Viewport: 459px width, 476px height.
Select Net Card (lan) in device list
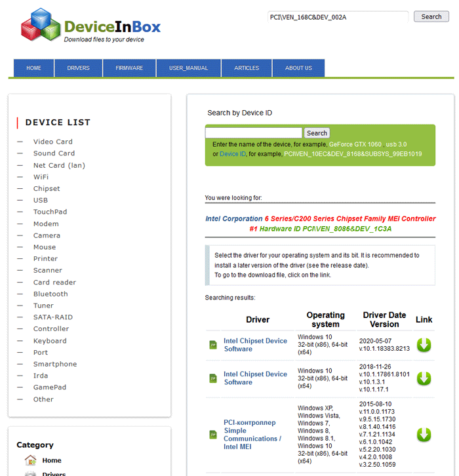(59, 165)
